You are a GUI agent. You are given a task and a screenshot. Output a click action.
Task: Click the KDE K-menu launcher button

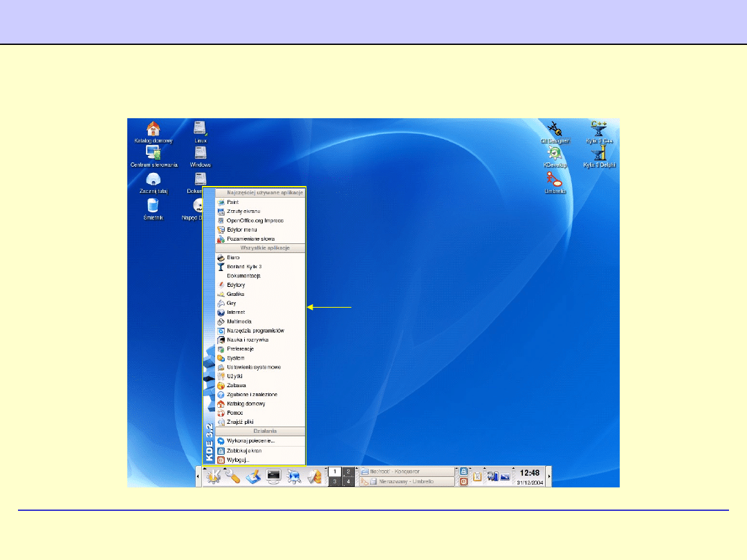point(213,476)
